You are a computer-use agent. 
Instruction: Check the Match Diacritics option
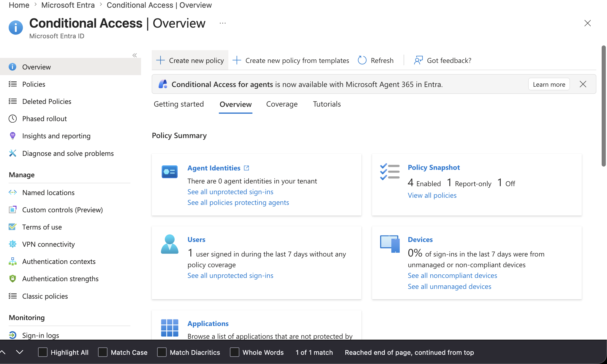(x=162, y=352)
